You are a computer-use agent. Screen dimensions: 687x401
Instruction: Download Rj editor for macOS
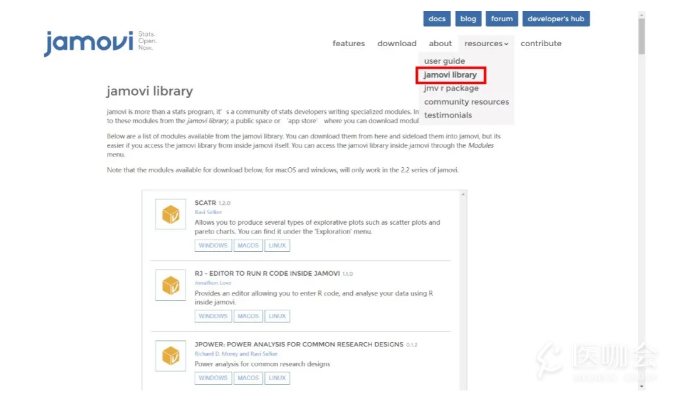pos(248,316)
